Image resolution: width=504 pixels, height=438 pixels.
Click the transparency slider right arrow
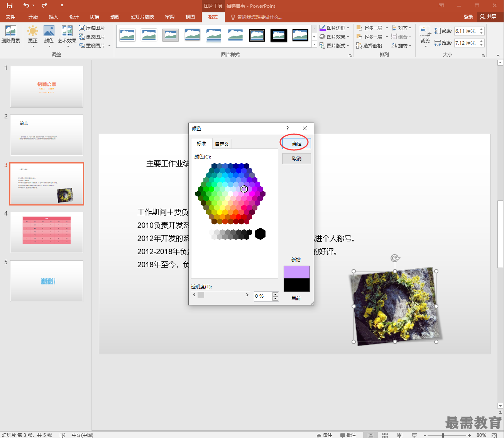(x=247, y=295)
